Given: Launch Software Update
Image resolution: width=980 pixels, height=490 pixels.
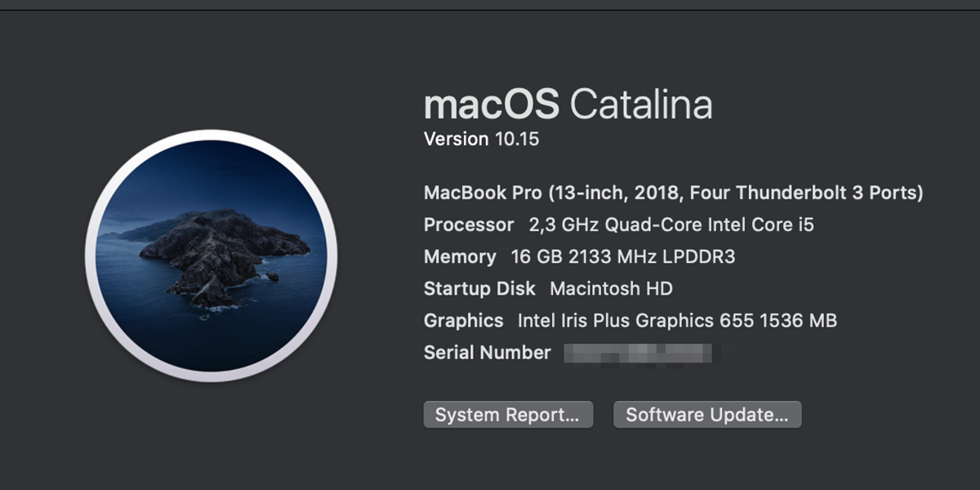Looking at the screenshot, I should point(706,415).
